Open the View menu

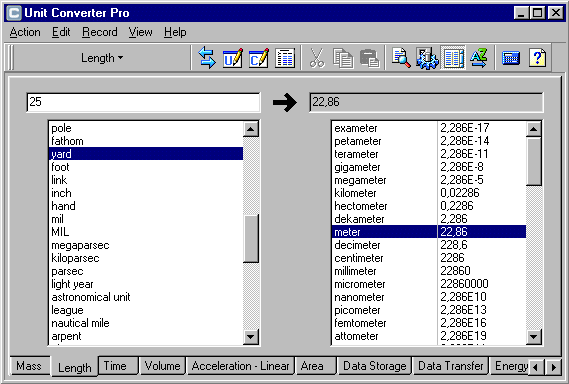pyautogui.click(x=140, y=32)
